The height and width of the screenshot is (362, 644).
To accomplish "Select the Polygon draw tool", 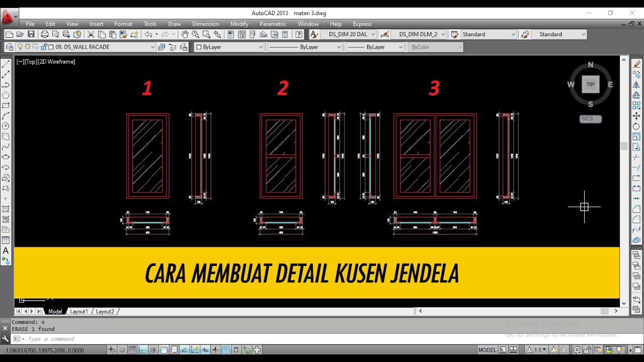I will (6, 95).
